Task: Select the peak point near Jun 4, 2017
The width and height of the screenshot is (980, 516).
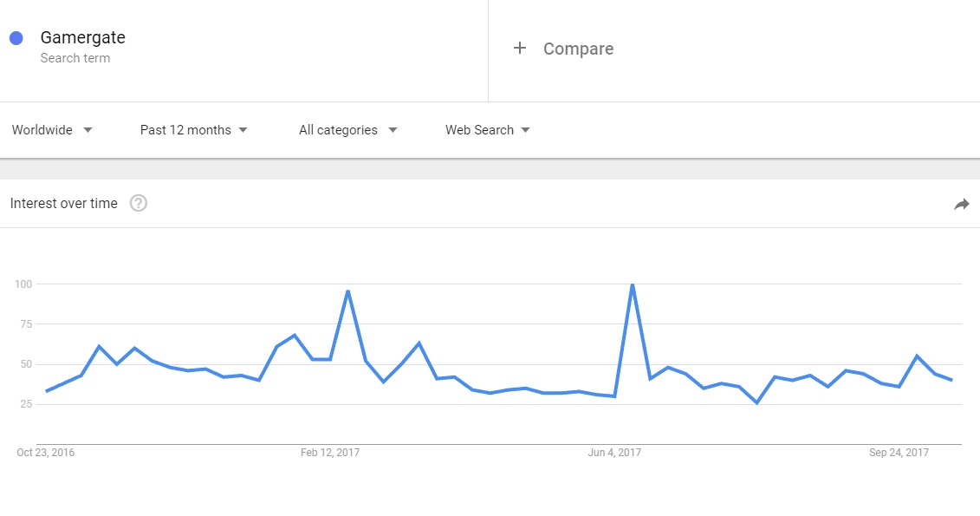Action: [x=633, y=285]
